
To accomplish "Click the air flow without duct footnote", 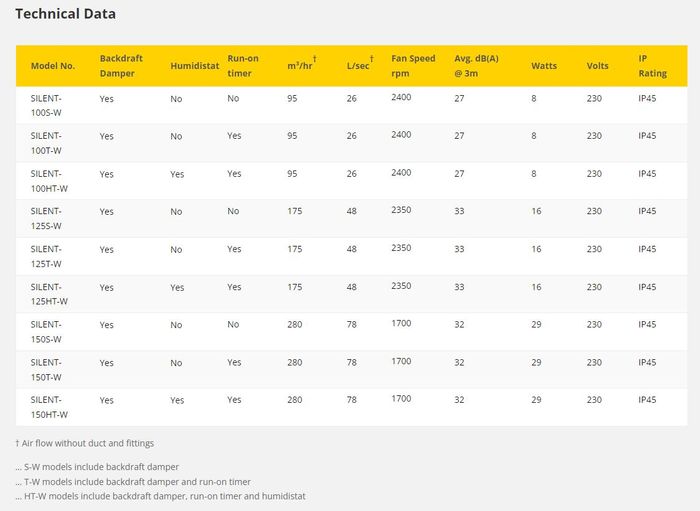I will (85, 443).
